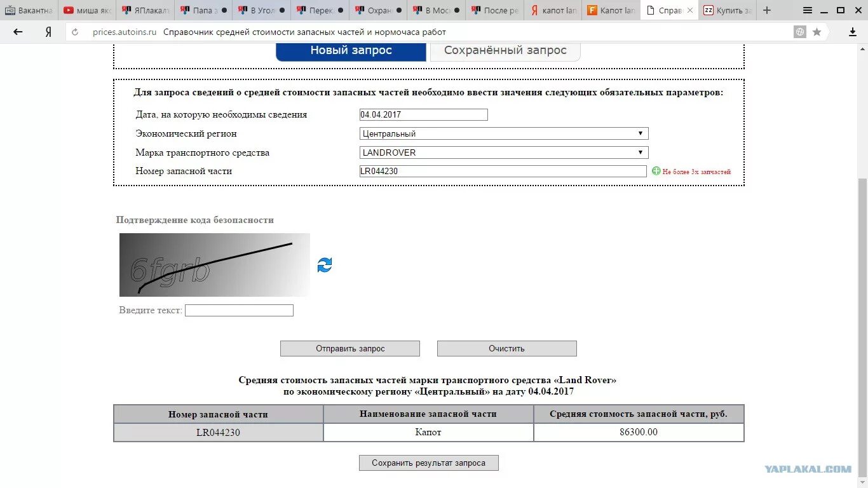Open the downloads arrow icon

[853, 32]
